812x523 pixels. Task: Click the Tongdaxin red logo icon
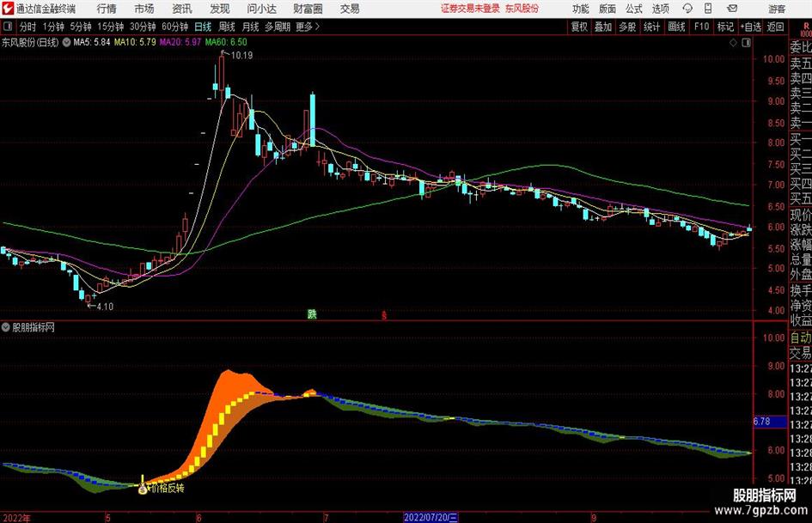pos(8,9)
